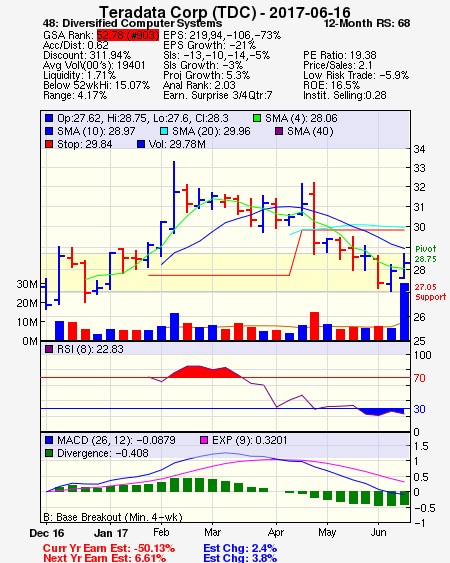Click the 12-Month RS: 68 label
Image resolution: width=450 pixels, height=563 pixels.
(x=367, y=23)
